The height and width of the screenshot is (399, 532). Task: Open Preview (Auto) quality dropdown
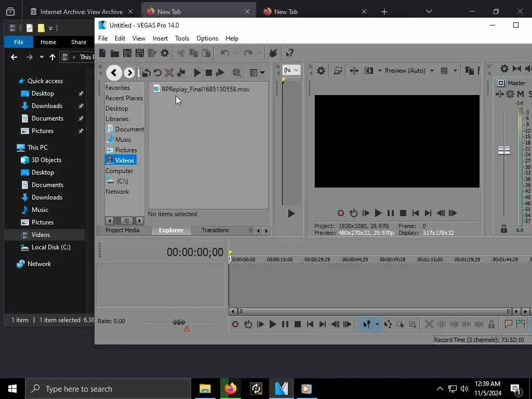[409, 71]
